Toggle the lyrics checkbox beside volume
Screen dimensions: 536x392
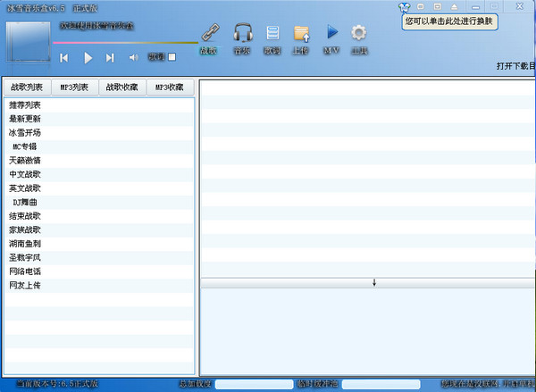point(172,57)
